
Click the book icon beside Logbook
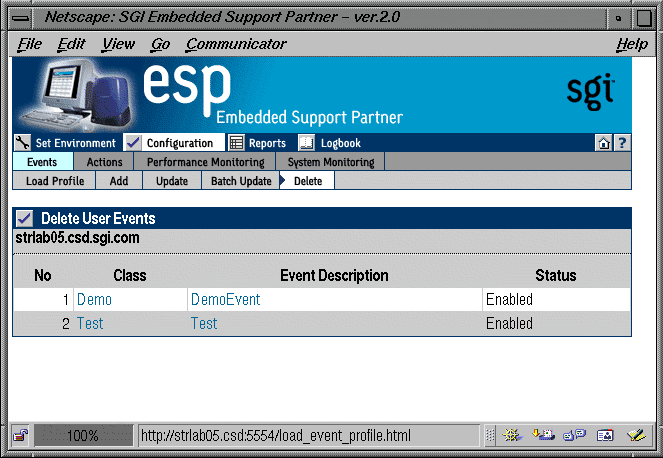(x=306, y=143)
